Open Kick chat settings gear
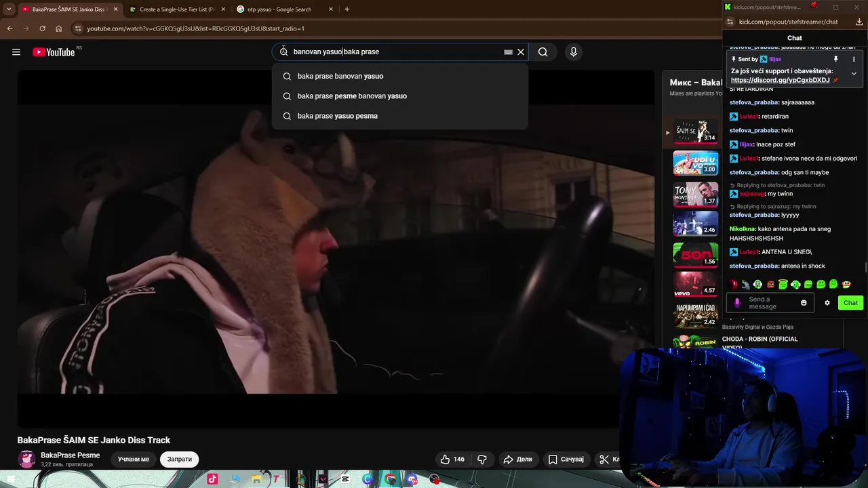This screenshot has width=868, height=488. 827,303
